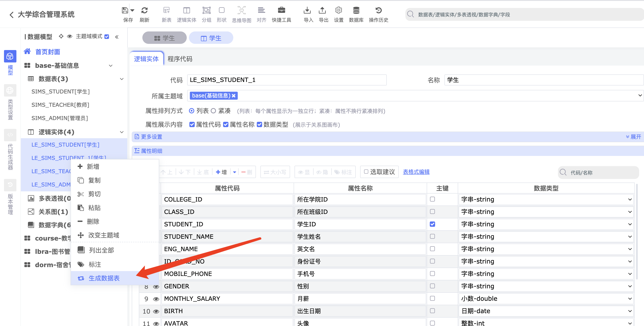The width and height of the screenshot is (644, 326).
Task: Collapse the data model panel with double-chevron
Action: click(117, 37)
